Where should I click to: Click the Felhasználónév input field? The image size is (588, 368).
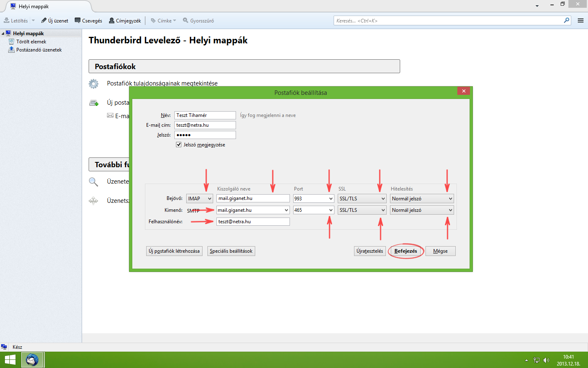click(253, 222)
